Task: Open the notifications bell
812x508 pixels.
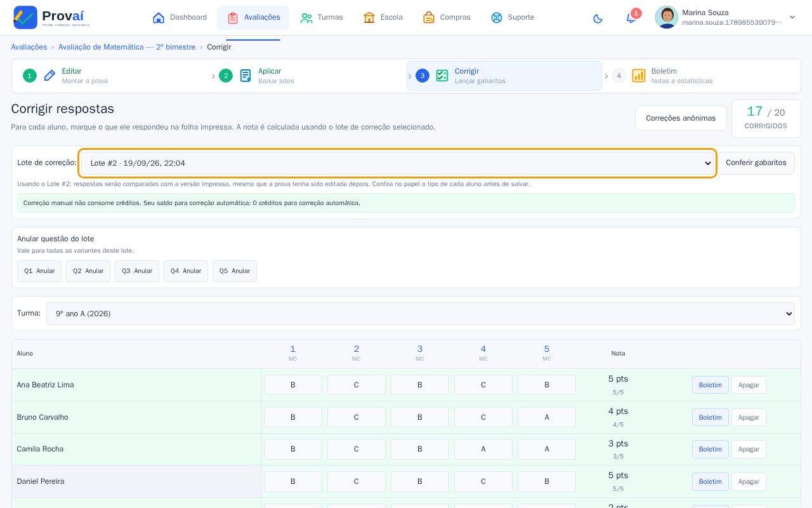Action: tap(631, 18)
